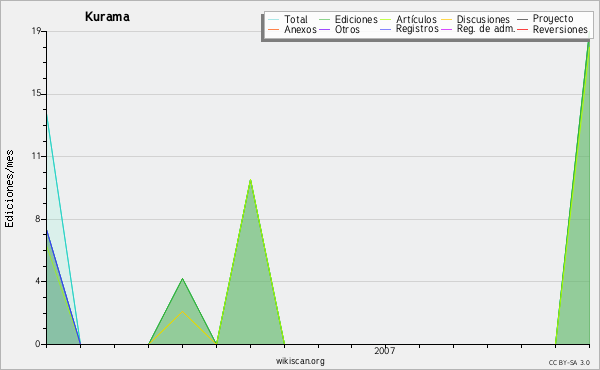Click the Otros legend label

click(x=347, y=29)
